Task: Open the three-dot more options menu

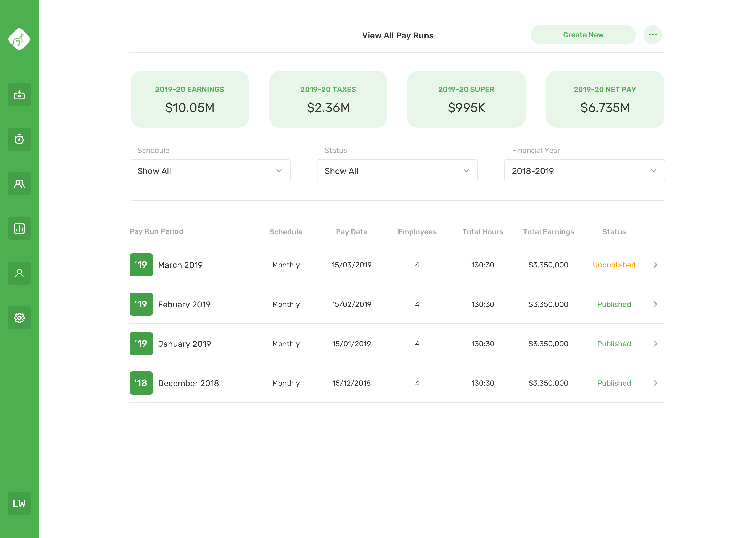Action: [x=653, y=35]
